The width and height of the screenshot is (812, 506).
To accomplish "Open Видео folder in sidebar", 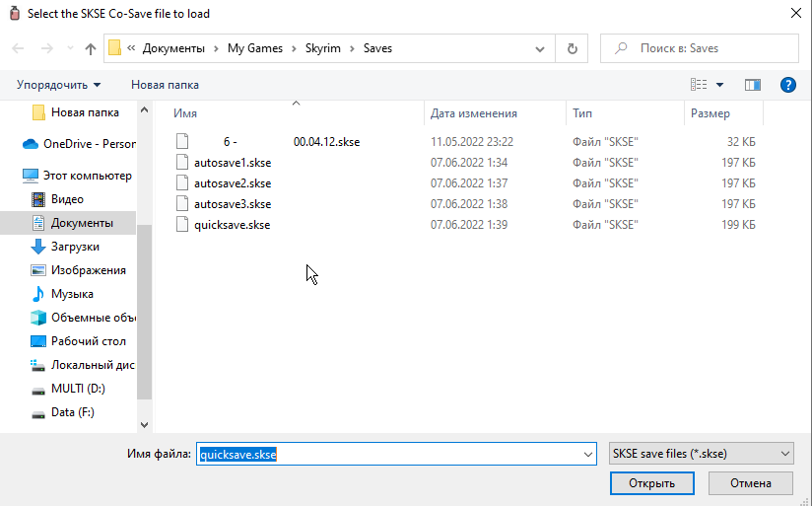I will tap(57, 199).
